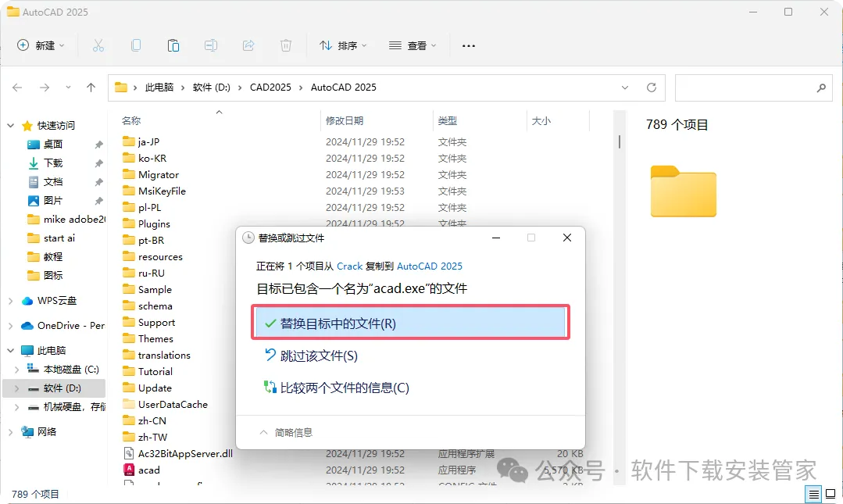The width and height of the screenshot is (843, 504).
Task: Collapse the 快速访问 tree section
Action: point(10,125)
